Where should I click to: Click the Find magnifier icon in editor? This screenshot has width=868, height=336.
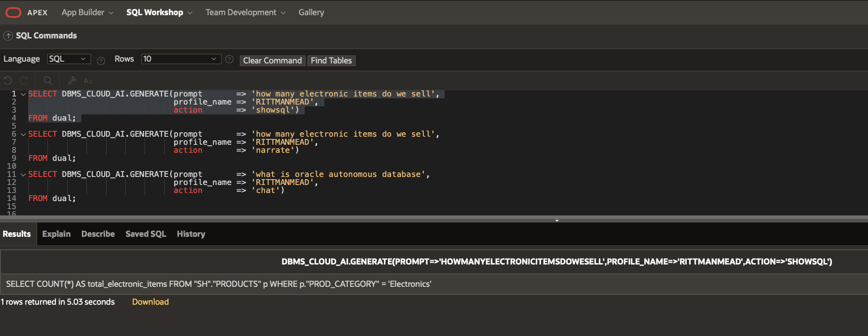pos(47,80)
